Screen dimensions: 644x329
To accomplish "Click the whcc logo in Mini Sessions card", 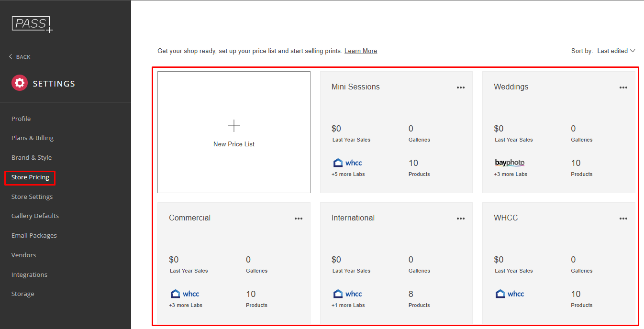I will pyautogui.click(x=347, y=163).
